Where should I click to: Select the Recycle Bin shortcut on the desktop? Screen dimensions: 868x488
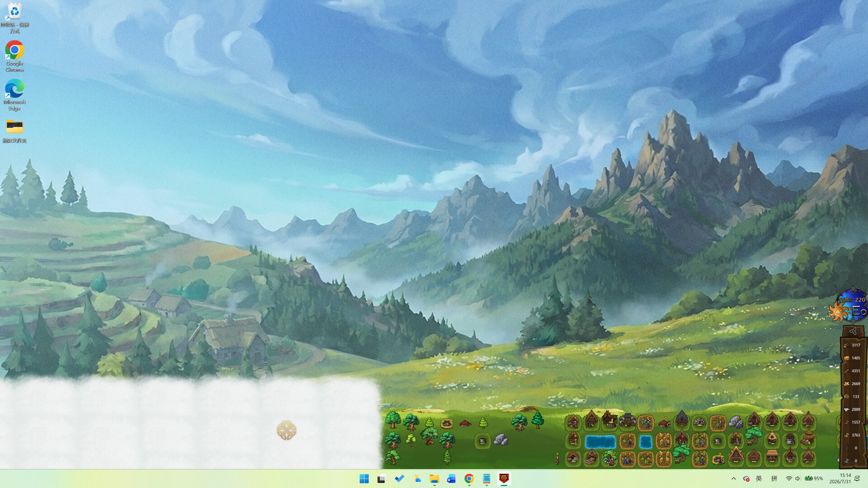point(14,18)
